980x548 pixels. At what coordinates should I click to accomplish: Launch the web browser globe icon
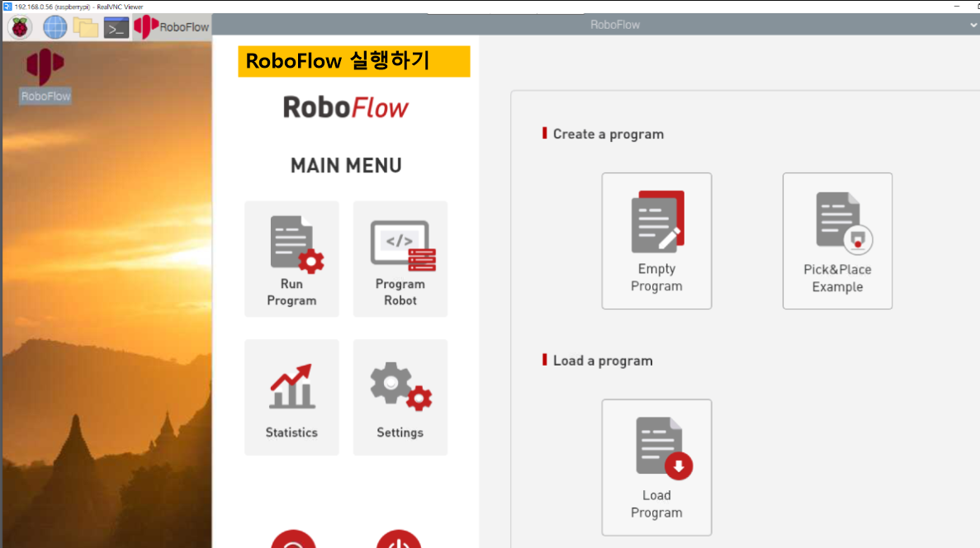55,27
